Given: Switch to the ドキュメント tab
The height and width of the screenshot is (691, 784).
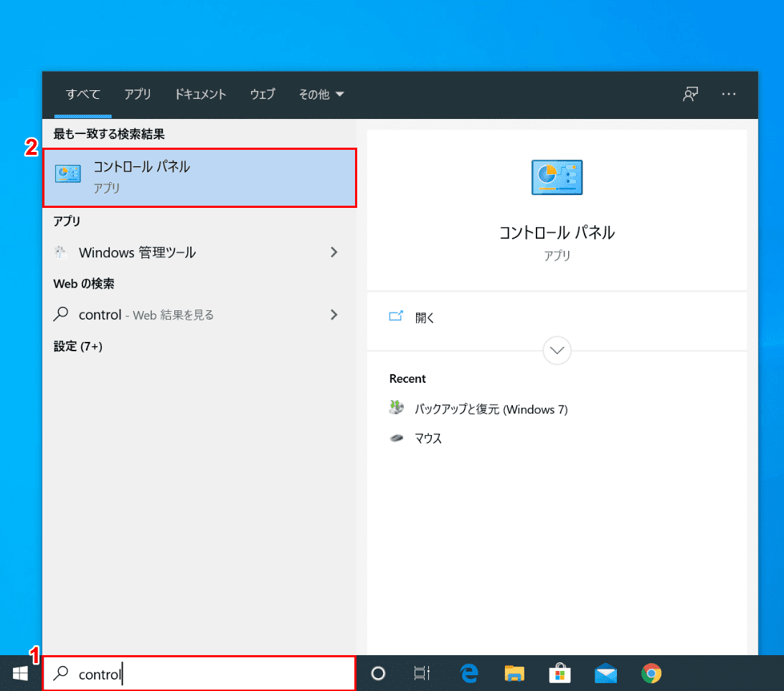Looking at the screenshot, I should [x=200, y=94].
